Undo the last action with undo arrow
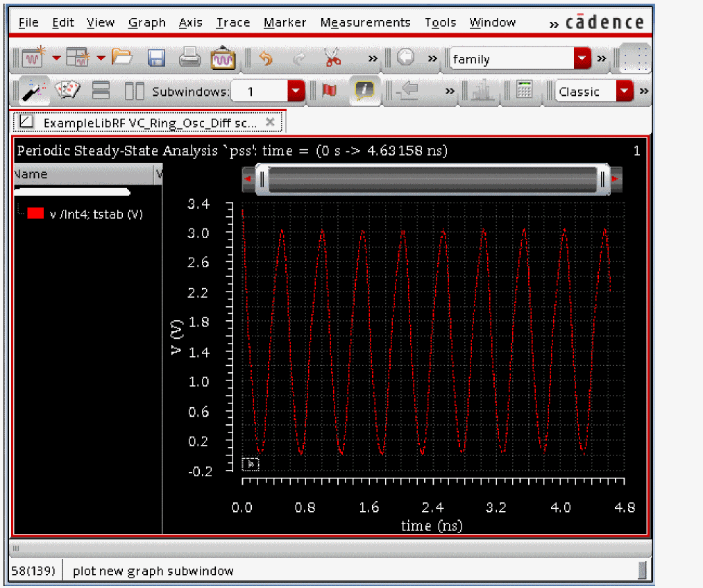Image resolution: width=703 pixels, height=588 pixels. click(x=266, y=59)
